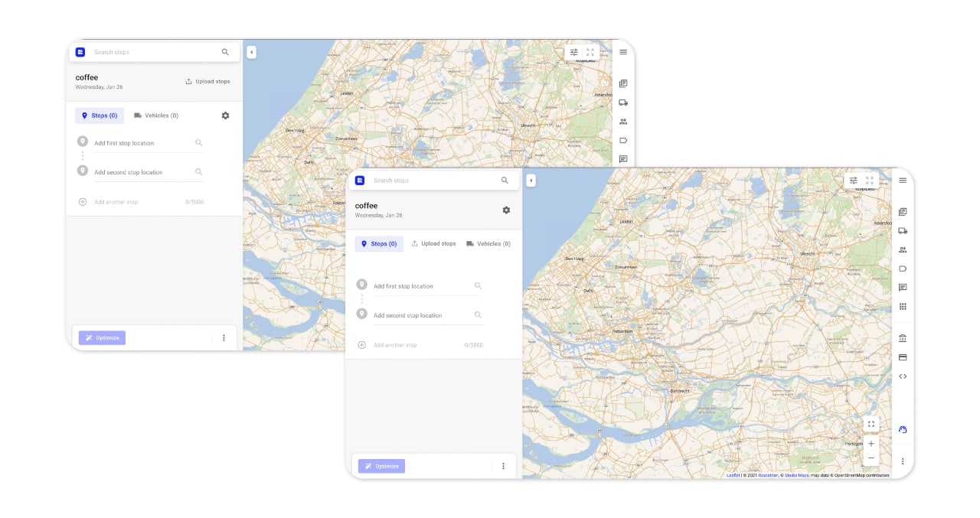Zoom out on front window map
This screenshot has height=518, width=980.
click(x=871, y=458)
